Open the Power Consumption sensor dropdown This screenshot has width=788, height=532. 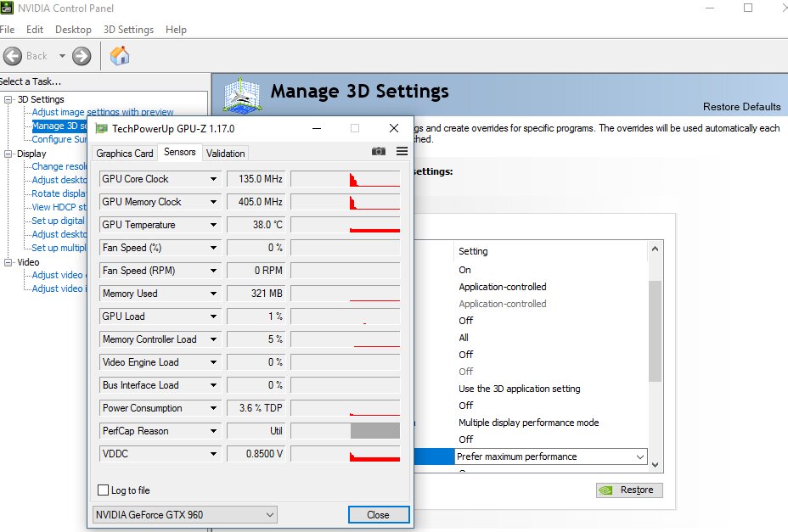point(213,408)
